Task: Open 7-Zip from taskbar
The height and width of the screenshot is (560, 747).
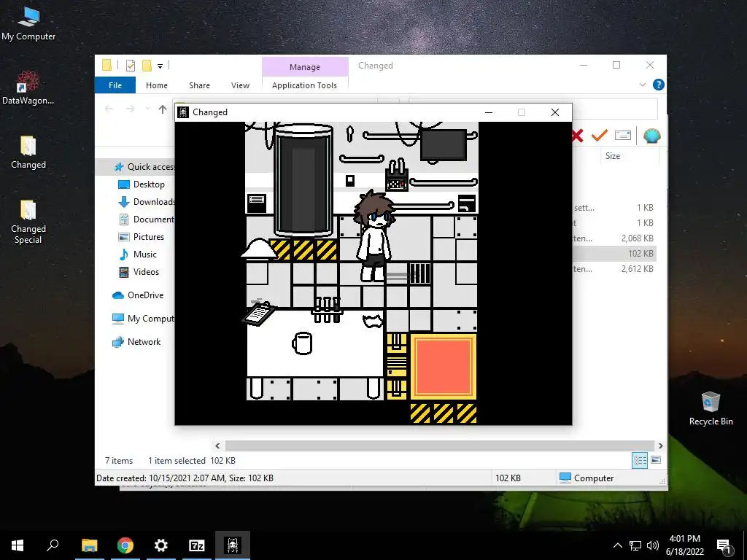Action: pos(197,545)
